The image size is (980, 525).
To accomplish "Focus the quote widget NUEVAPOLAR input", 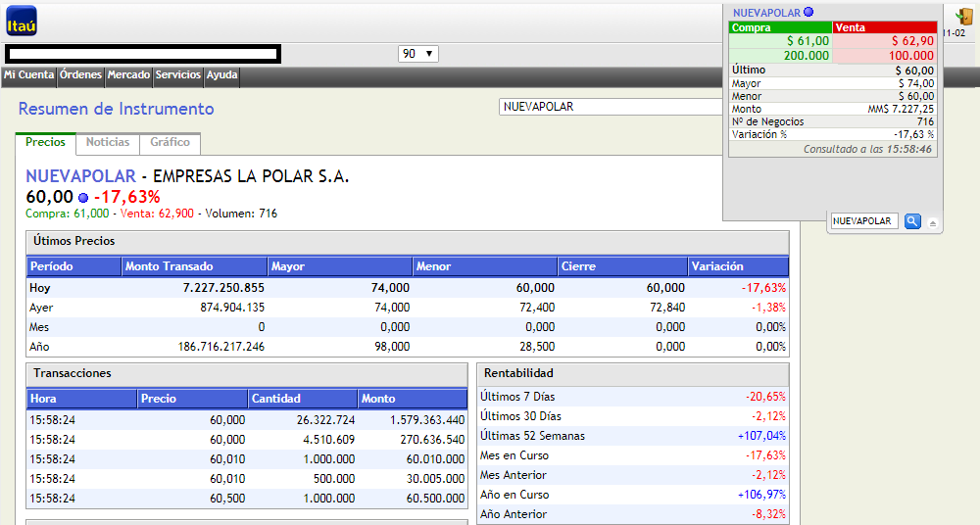I will click(864, 221).
